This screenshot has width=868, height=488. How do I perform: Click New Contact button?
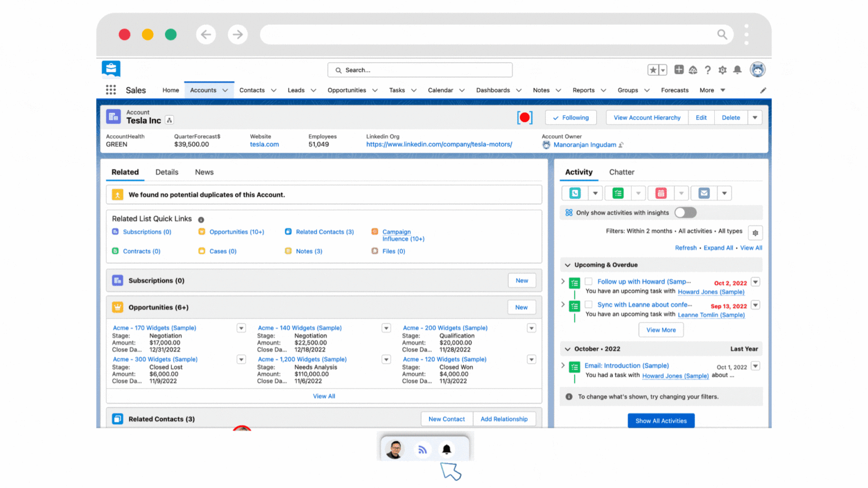(446, 419)
